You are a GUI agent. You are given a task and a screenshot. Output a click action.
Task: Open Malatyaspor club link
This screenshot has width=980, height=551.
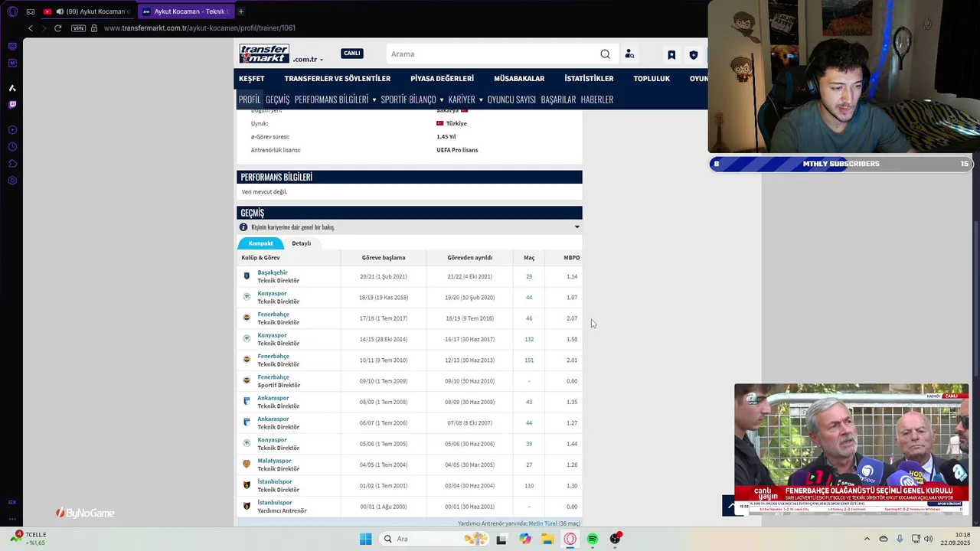[274, 461]
